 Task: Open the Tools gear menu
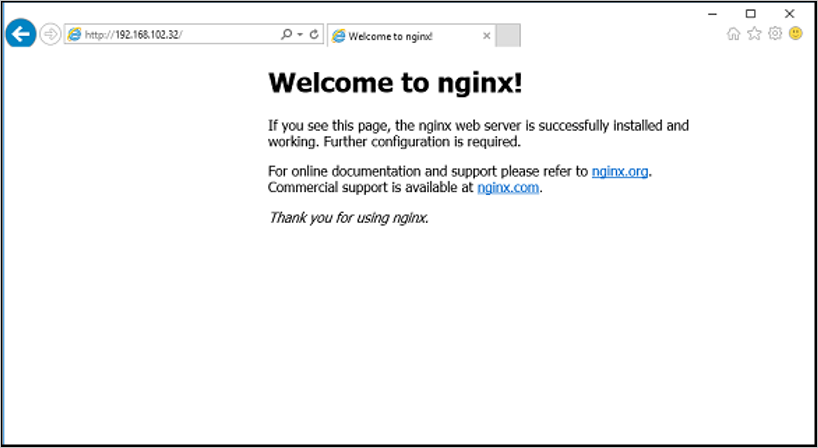(775, 34)
